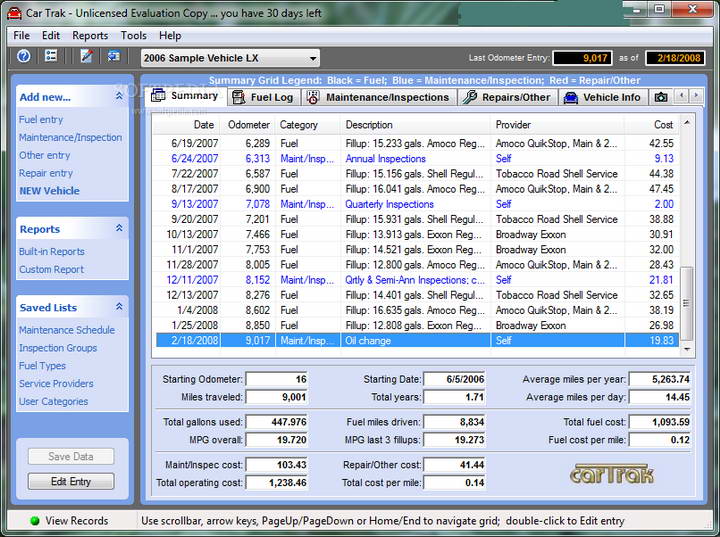Switch to the Vehicle Info tab
720x537 pixels.
pos(603,97)
